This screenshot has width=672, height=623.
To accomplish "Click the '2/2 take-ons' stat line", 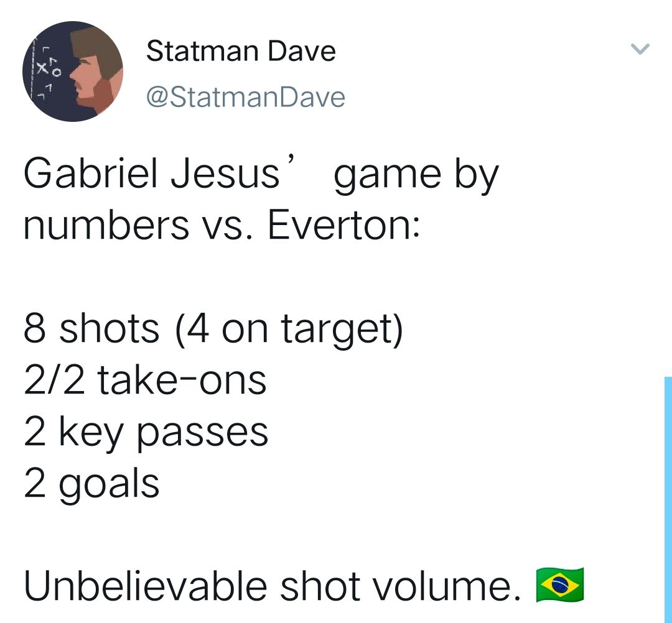I will pyautogui.click(x=145, y=381).
